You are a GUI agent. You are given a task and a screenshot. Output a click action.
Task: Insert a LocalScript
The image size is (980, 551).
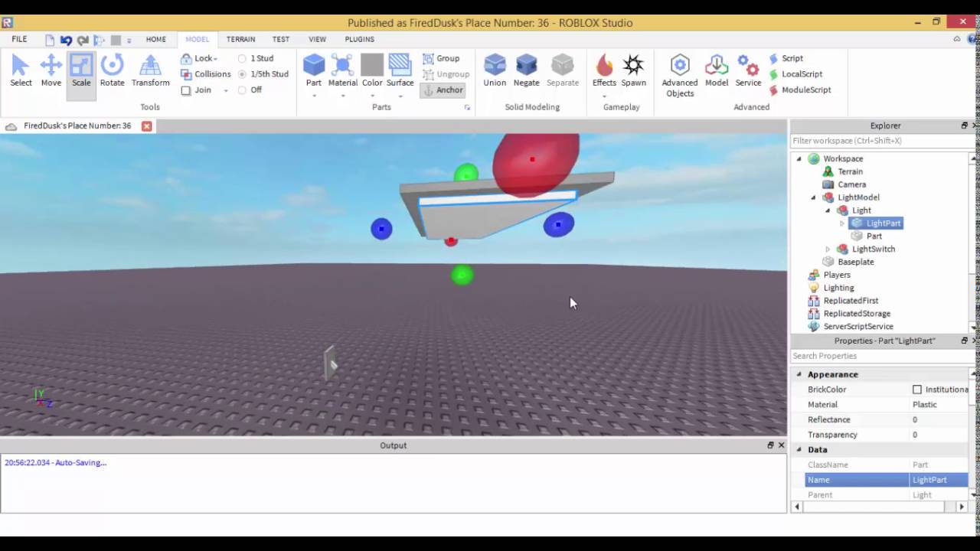[795, 74]
